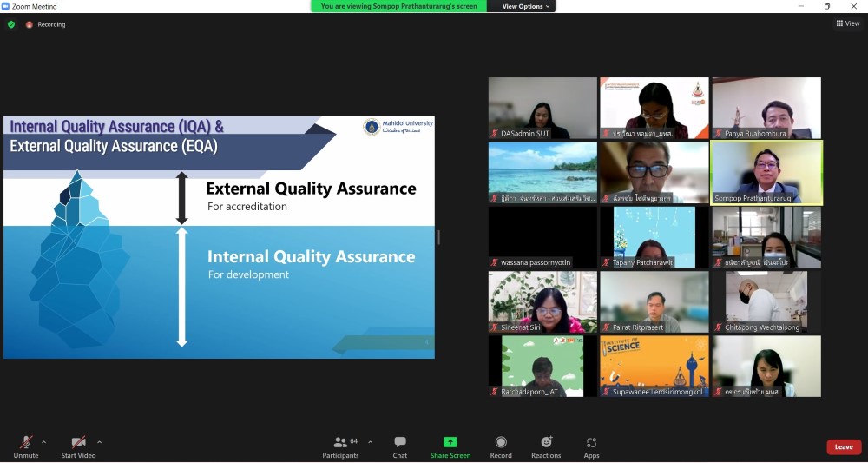Open the View Options menu

click(x=525, y=6)
